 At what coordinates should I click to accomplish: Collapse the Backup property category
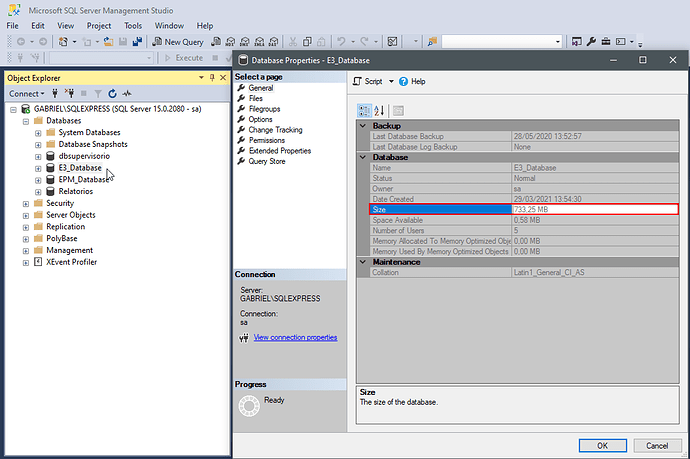363,126
